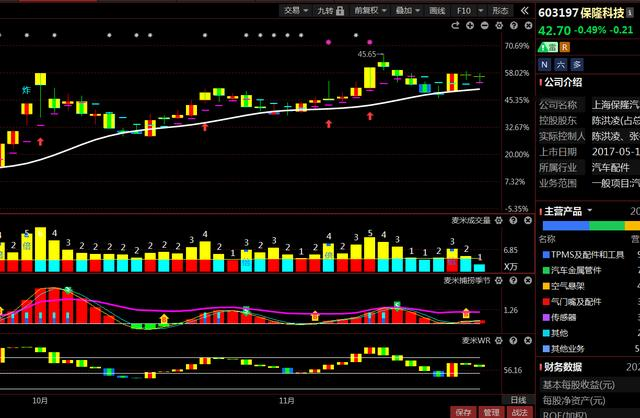Screen dimensions: 640x418
Task: Select the 画线 drawing tool
Action: point(437,11)
